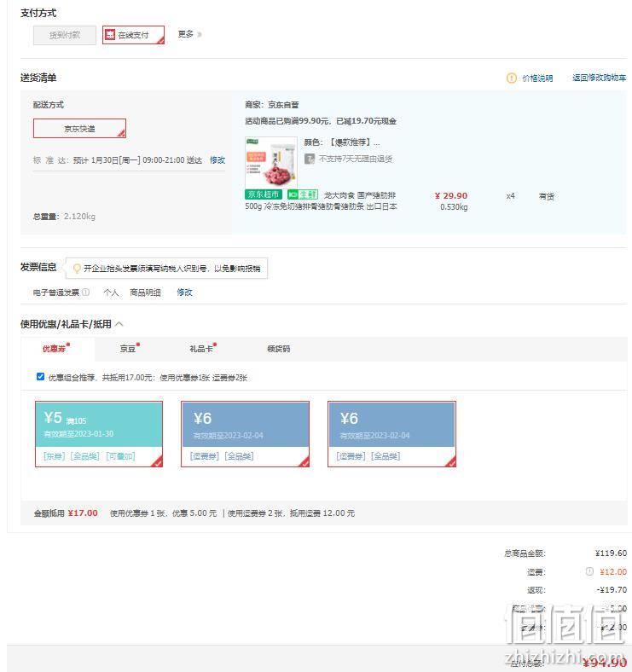Click 返回修改购物车 link
Image resolution: width=632 pixels, height=672 pixels.
coord(599,78)
